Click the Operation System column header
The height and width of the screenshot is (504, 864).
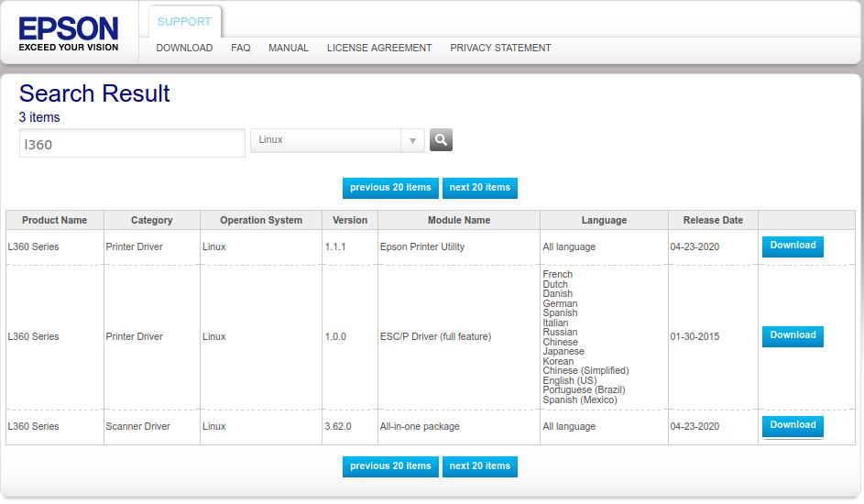tap(261, 220)
